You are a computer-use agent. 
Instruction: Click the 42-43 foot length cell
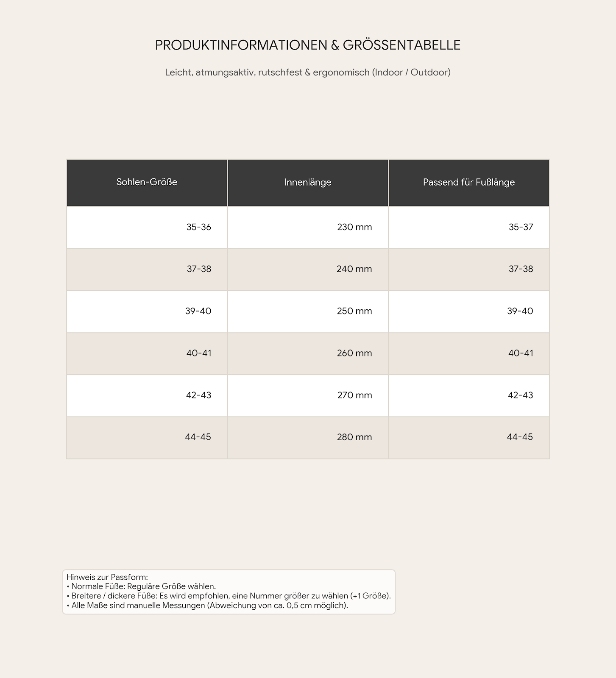(469, 395)
